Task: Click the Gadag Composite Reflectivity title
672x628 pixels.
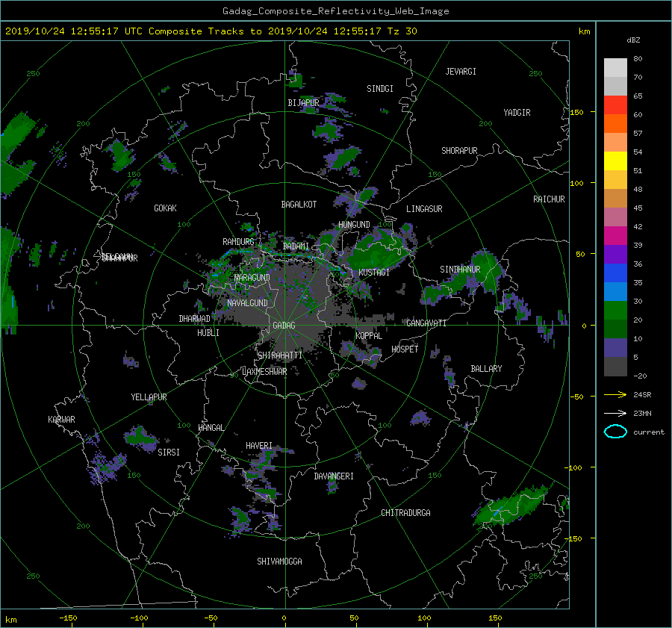Action: tap(335, 11)
